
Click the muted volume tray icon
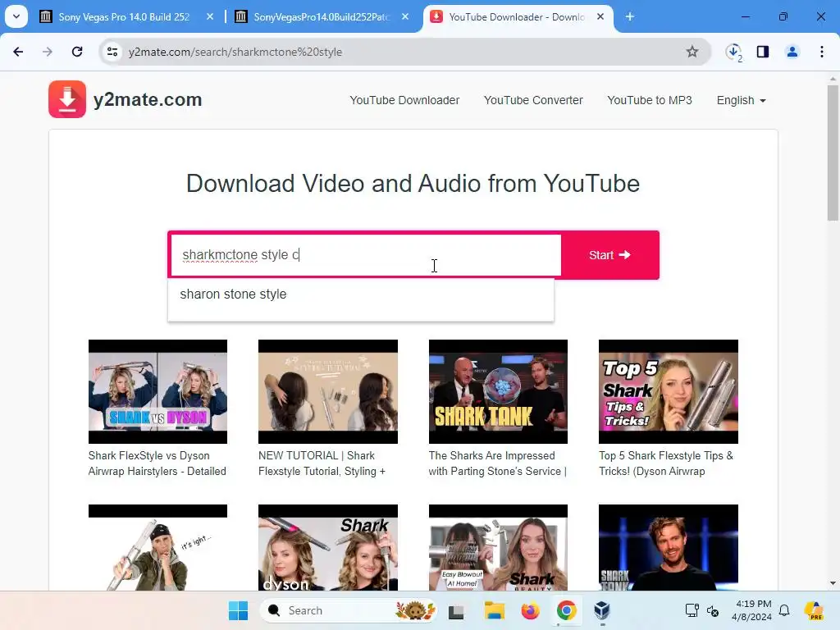pyautogui.click(x=713, y=610)
